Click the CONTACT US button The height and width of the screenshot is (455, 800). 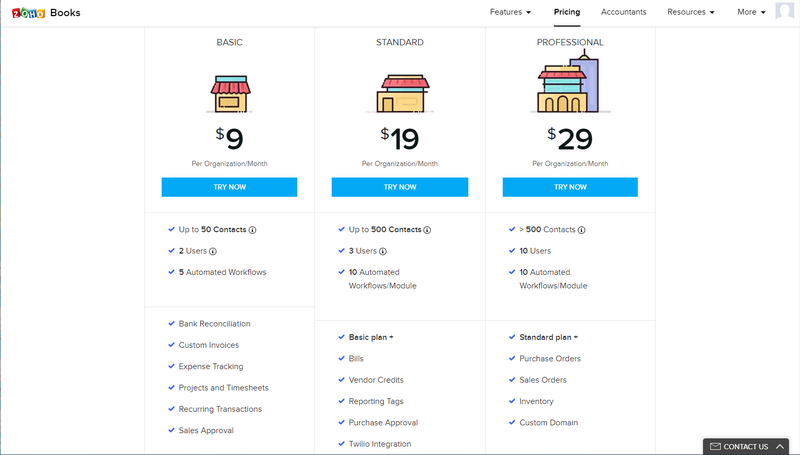coord(746,446)
